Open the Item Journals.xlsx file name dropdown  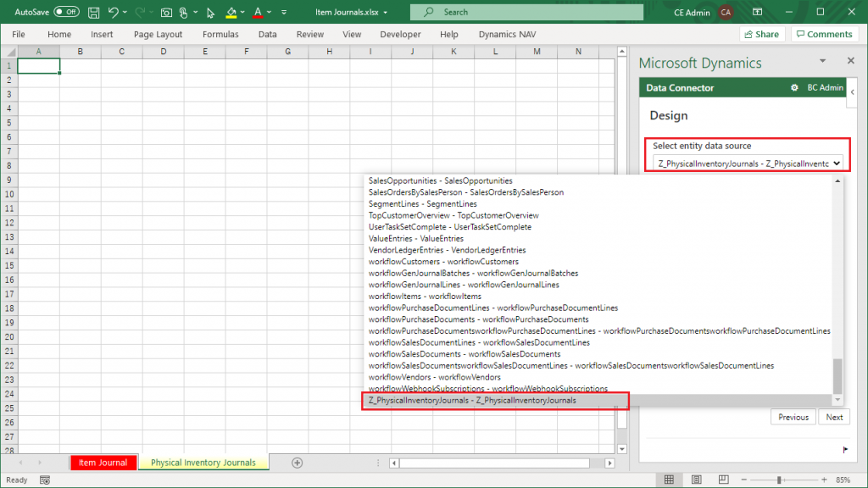tap(386, 12)
